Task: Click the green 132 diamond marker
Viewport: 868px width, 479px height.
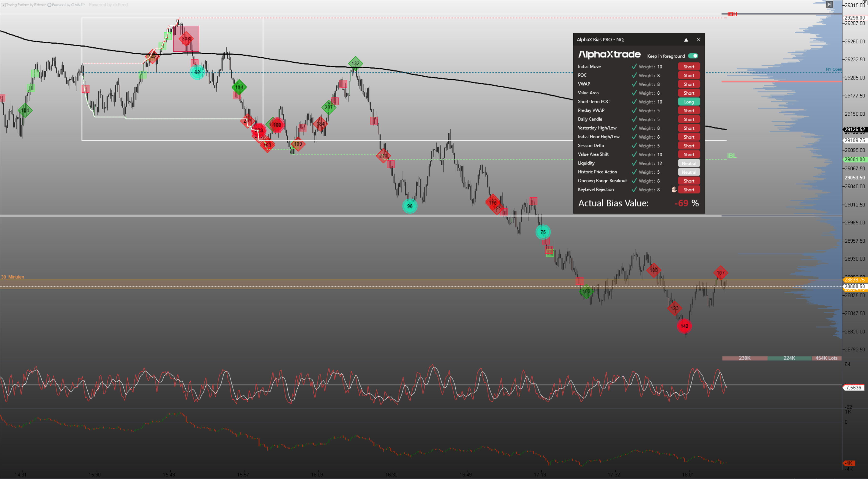Action: [355, 63]
